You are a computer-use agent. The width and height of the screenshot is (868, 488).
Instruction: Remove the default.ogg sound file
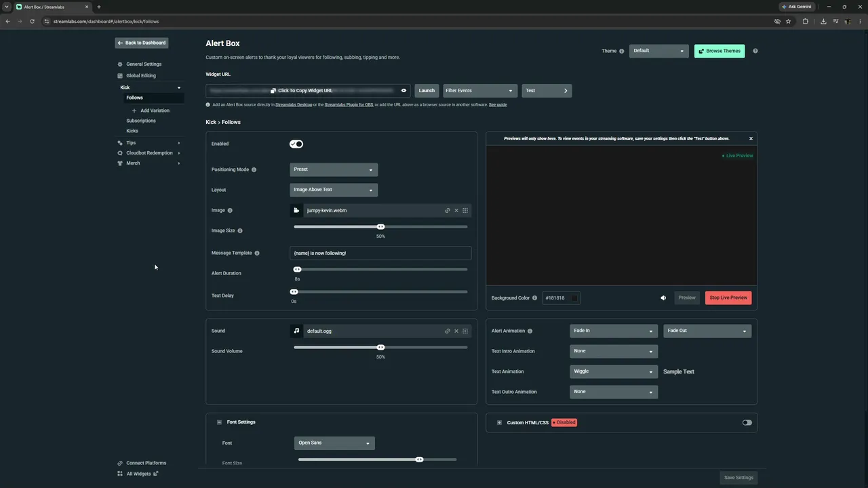(456, 331)
